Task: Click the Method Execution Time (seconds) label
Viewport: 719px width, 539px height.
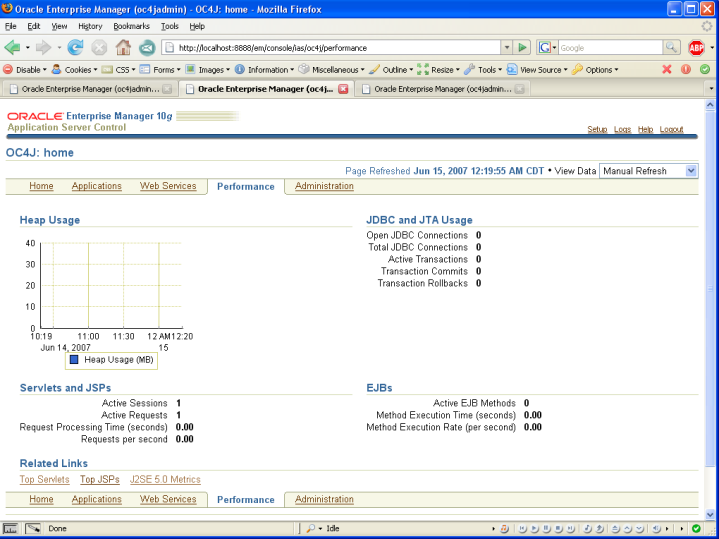Action: click(x=446, y=415)
